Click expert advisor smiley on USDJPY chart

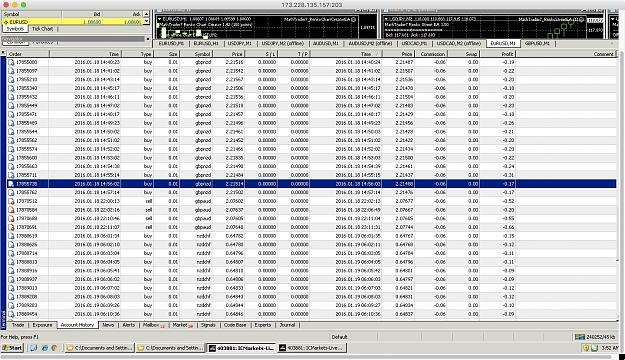[582, 19]
